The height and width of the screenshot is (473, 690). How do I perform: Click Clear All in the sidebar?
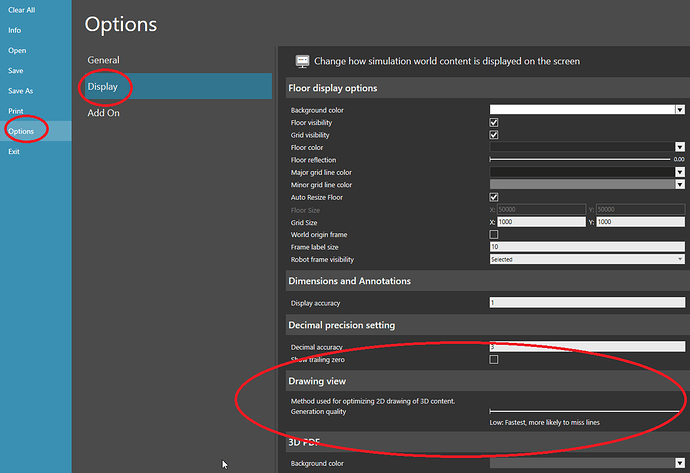click(x=23, y=10)
